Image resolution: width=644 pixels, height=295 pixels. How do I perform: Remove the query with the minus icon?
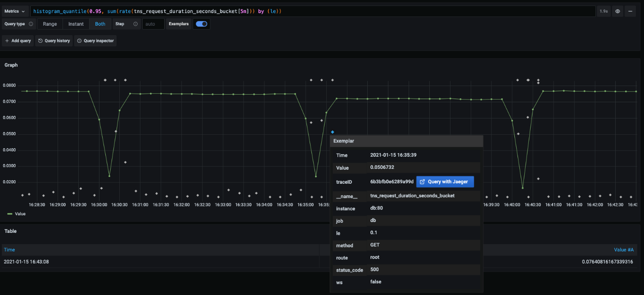coord(630,11)
